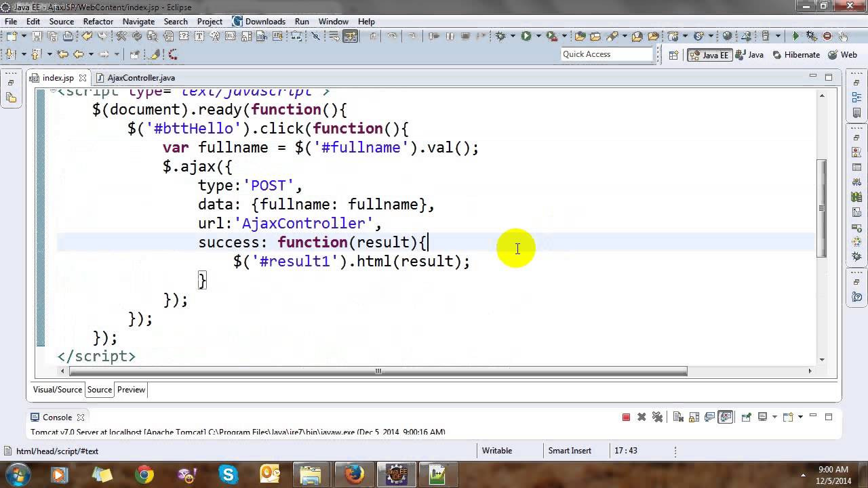868x488 pixels.
Task: Click the Writable status bar entry
Action: [497, 451]
